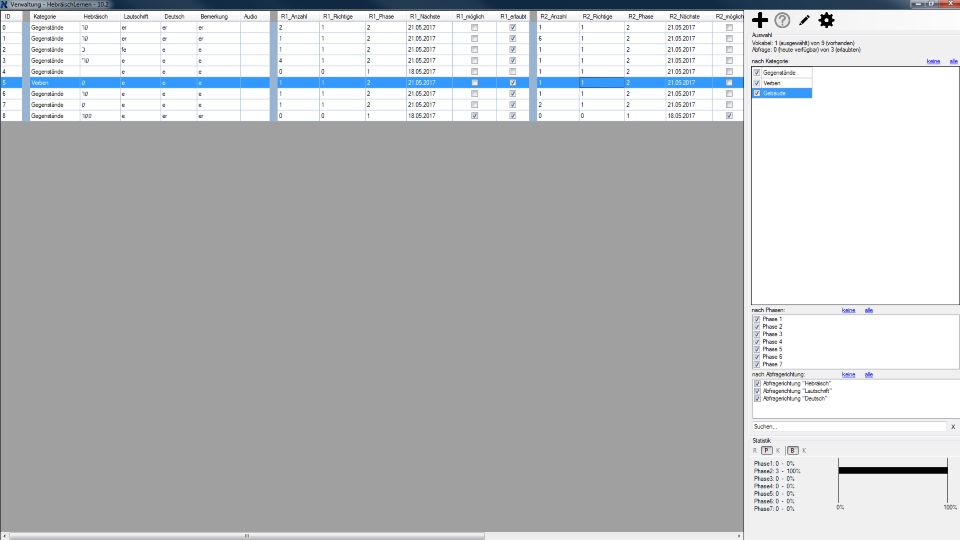Click "alle" link next to nach Phasen

pos(869,310)
